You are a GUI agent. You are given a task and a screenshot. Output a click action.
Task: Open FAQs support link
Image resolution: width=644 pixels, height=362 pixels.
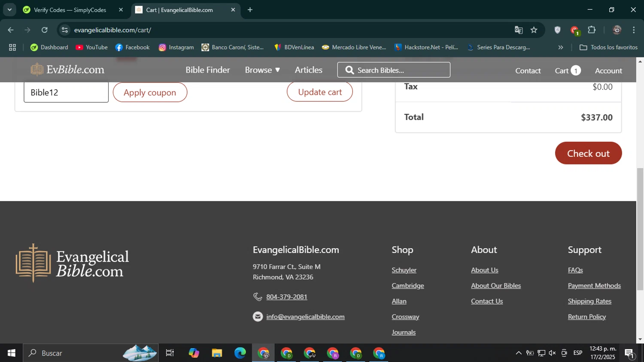click(x=575, y=270)
